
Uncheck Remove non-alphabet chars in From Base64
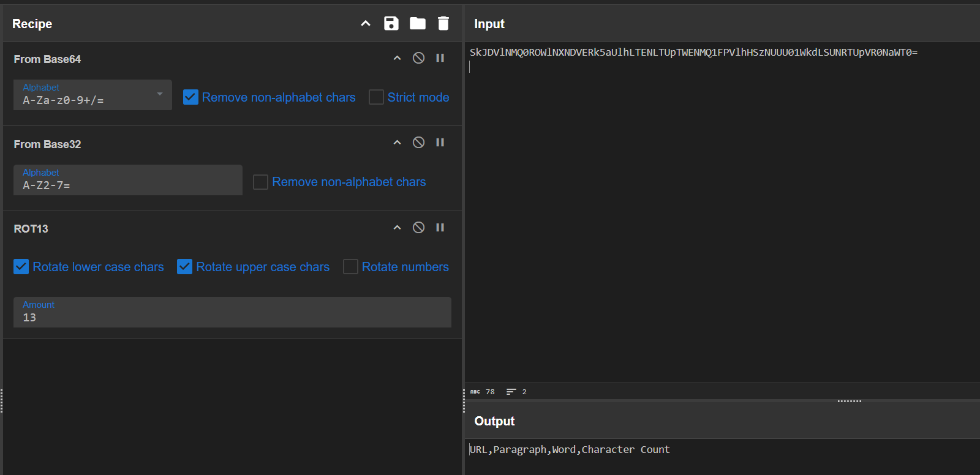(x=190, y=97)
